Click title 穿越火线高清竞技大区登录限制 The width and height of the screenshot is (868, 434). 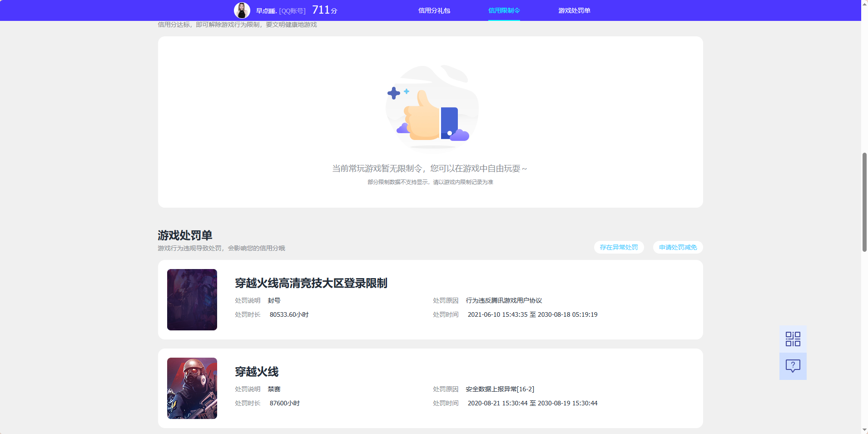311,283
